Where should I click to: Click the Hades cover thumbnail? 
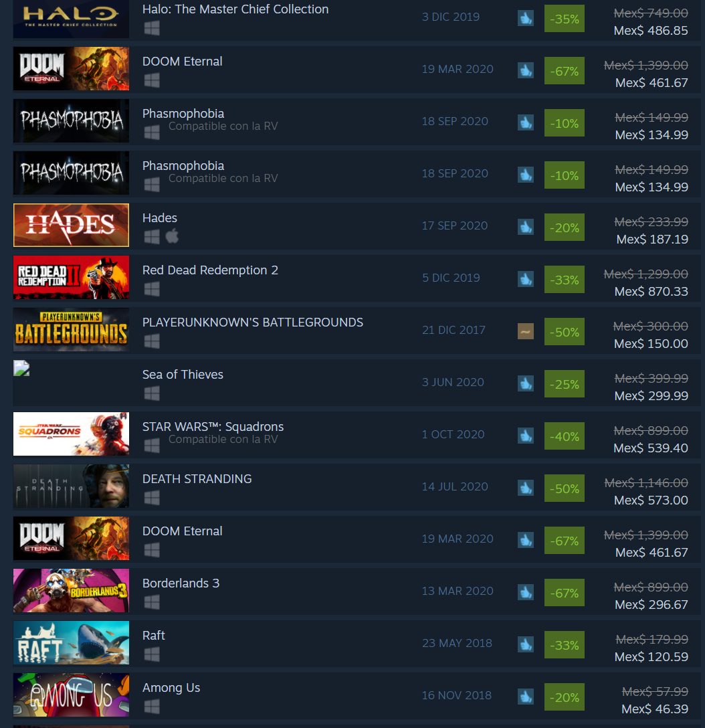point(71,225)
